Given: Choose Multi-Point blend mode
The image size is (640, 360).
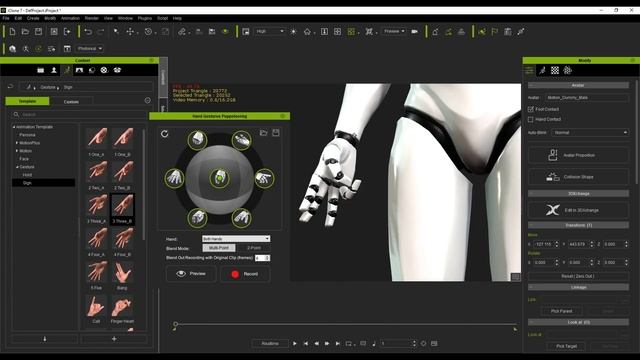Looking at the screenshot, I should click(219, 248).
